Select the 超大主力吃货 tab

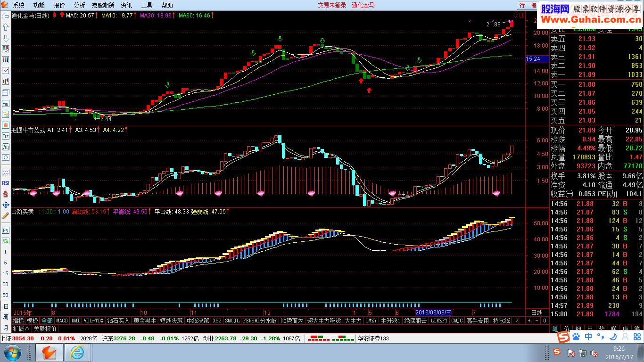point(324,321)
